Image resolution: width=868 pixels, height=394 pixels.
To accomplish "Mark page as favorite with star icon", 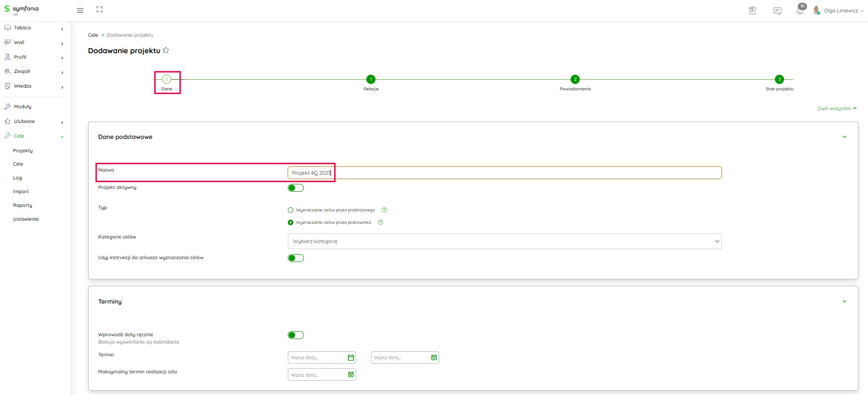I will pyautogui.click(x=166, y=50).
